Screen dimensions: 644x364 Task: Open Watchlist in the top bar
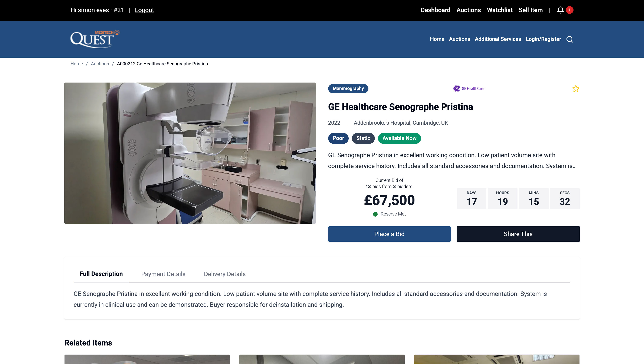pos(499,10)
